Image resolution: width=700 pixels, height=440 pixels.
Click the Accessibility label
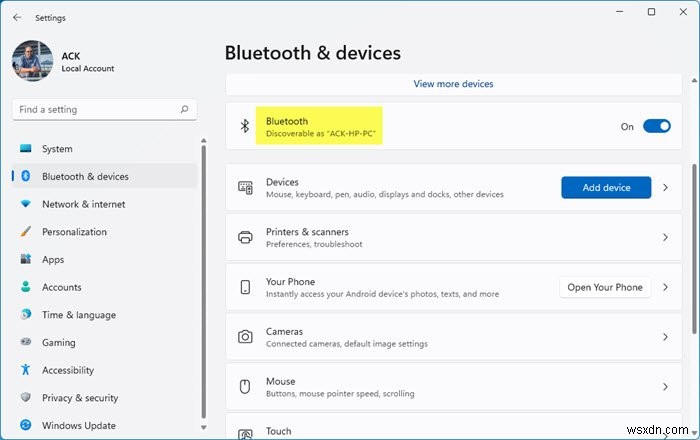point(68,370)
